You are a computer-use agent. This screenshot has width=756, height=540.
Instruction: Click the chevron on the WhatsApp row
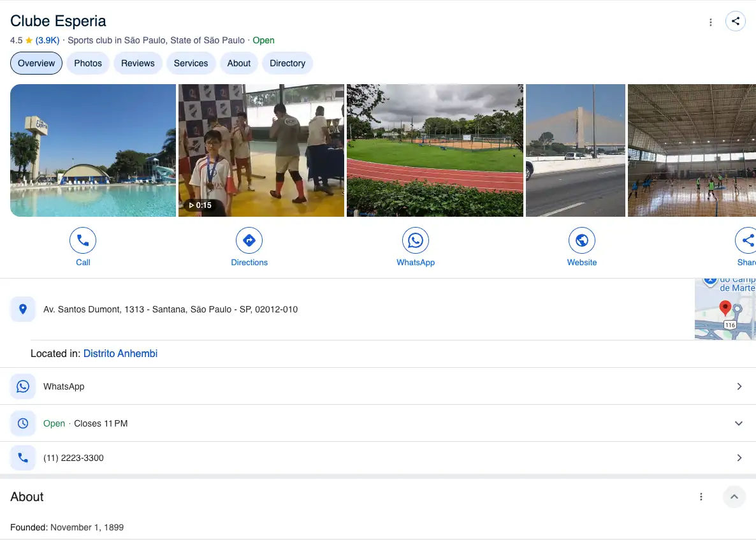coord(739,386)
